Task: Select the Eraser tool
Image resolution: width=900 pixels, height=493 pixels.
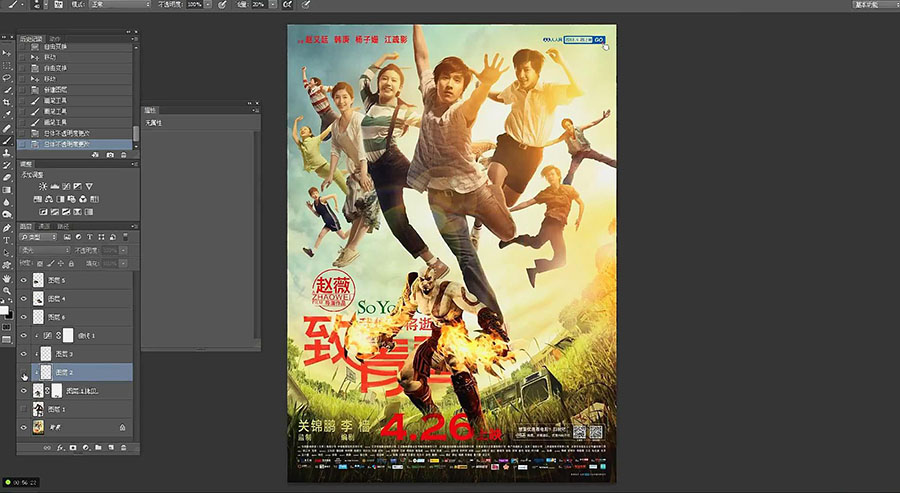Action: pos(7,177)
